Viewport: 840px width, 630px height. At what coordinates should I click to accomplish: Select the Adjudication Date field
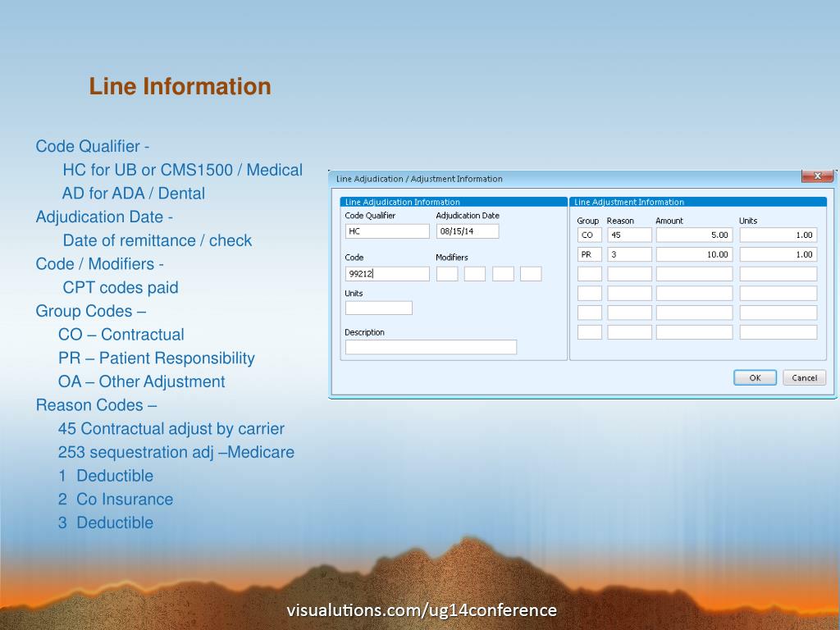tap(467, 231)
